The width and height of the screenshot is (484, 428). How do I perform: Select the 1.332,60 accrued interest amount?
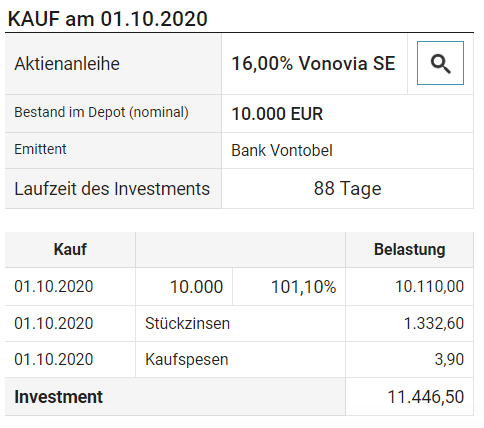434,323
